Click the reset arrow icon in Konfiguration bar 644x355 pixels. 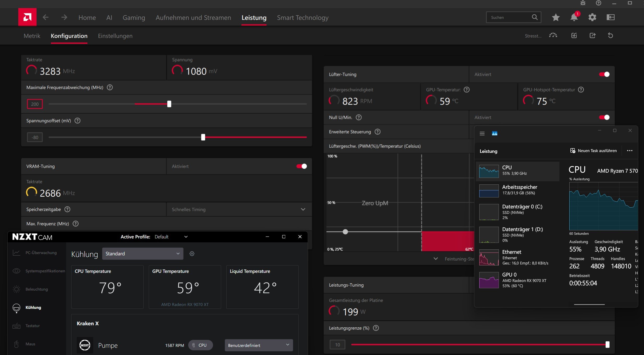coord(610,35)
